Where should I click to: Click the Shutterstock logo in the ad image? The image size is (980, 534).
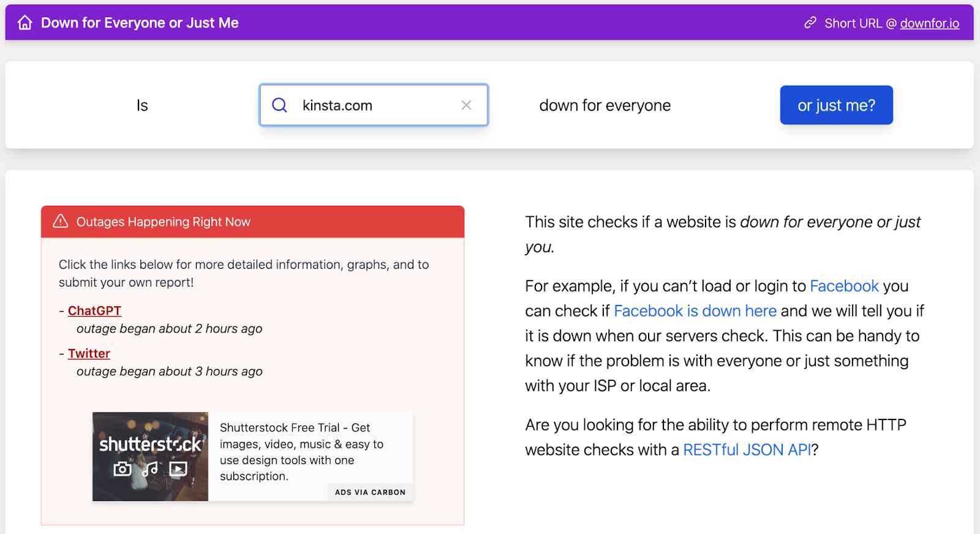[150, 444]
